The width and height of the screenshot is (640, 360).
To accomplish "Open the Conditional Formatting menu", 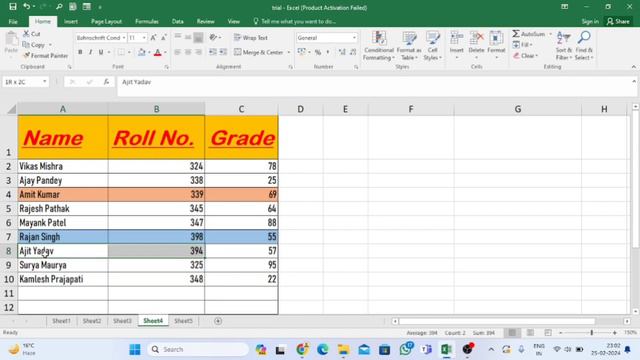I will [x=379, y=46].
